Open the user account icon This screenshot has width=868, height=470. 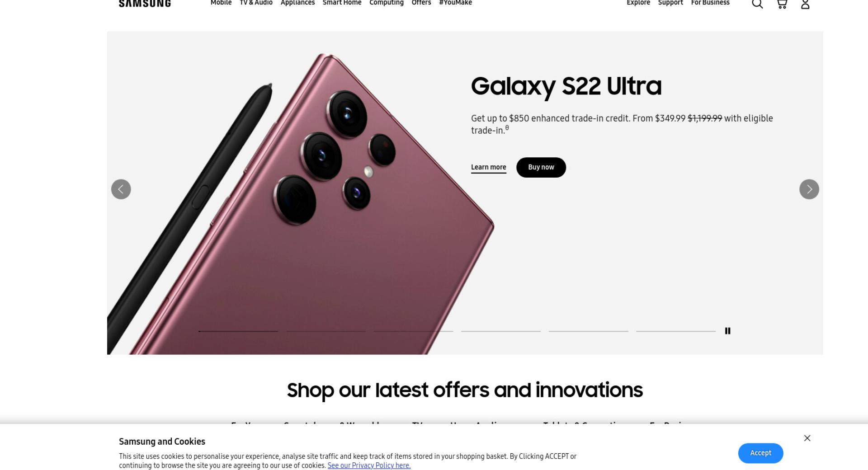[805, 4]
